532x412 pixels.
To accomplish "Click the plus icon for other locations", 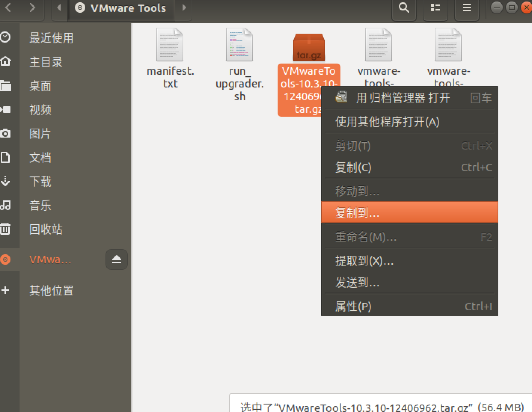I will point(5,290).
